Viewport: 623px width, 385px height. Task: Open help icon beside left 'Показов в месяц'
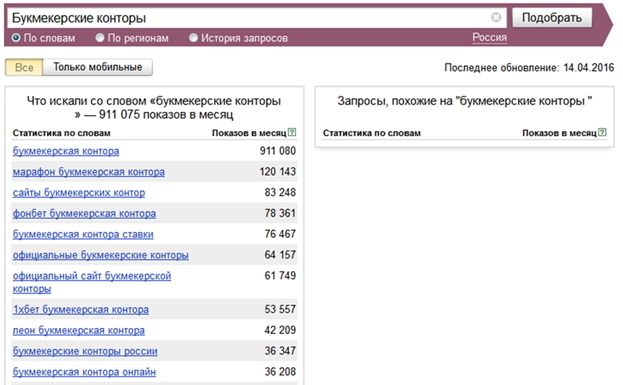tap(292, 132)
